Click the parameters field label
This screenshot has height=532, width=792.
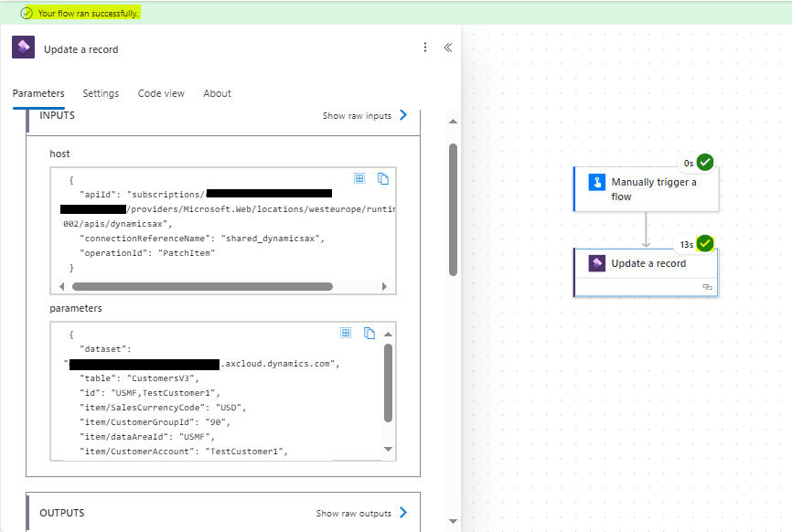tap(76, 308)
